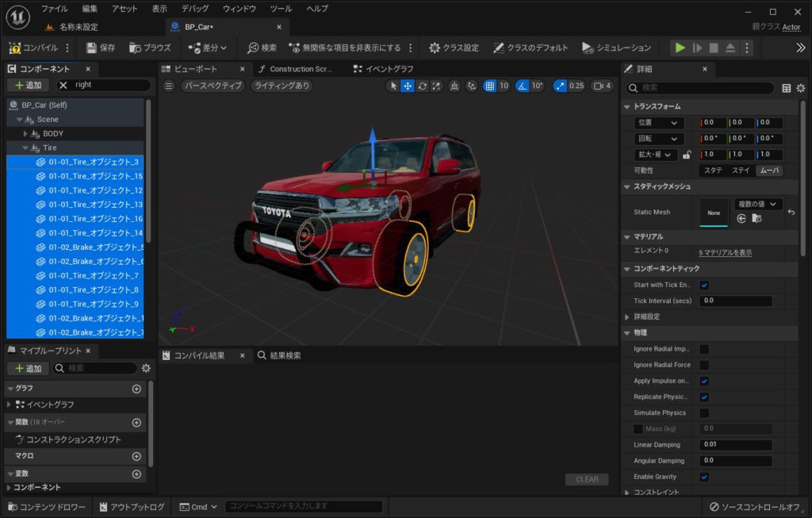Open the 複数の値 static mesh dropdown
The image size is (812, 518).
[757, 204]
